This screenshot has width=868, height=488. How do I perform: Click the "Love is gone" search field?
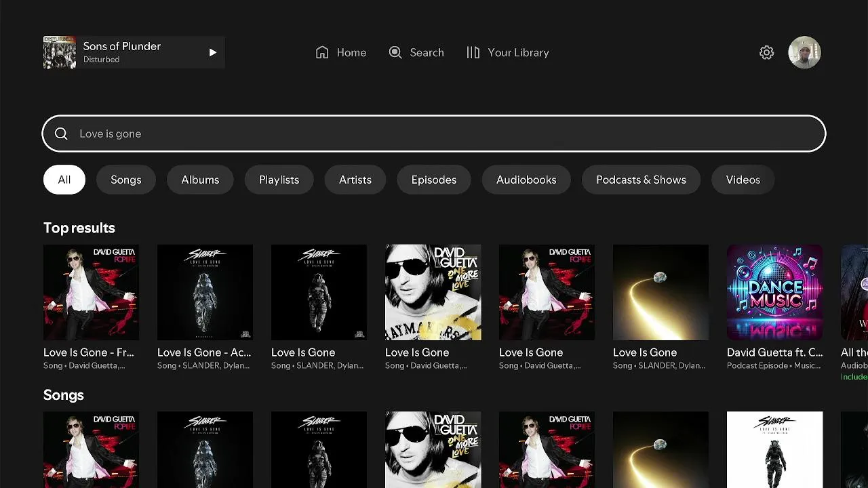coord(434,134)
